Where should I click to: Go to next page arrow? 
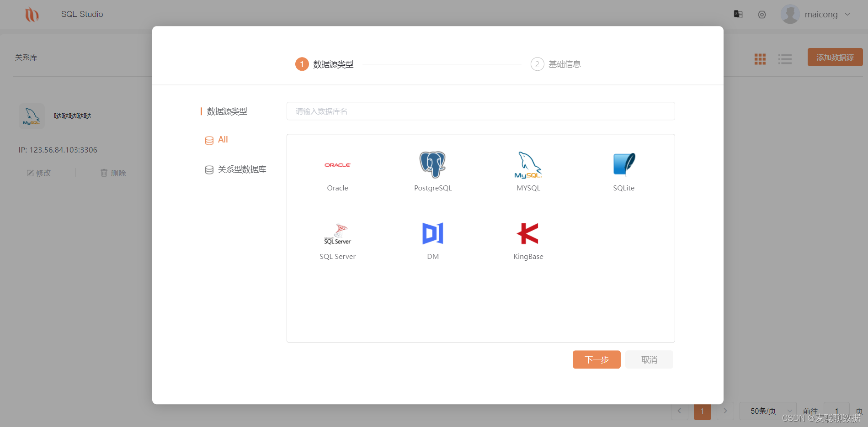pyautogui.click(x=725, y=411)
